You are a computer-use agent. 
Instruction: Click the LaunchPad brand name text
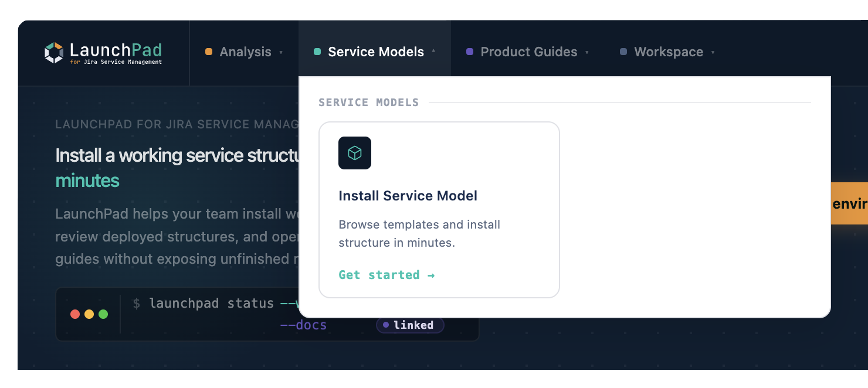(116, 50)
